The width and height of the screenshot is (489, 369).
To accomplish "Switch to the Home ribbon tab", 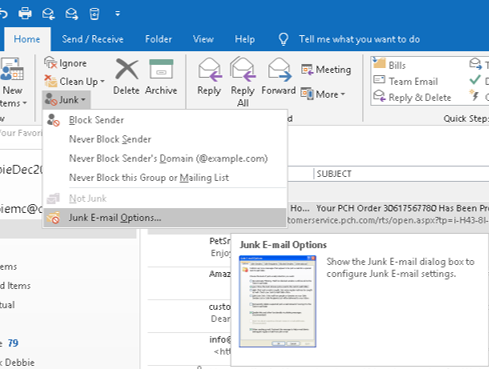I will [27, 39].
